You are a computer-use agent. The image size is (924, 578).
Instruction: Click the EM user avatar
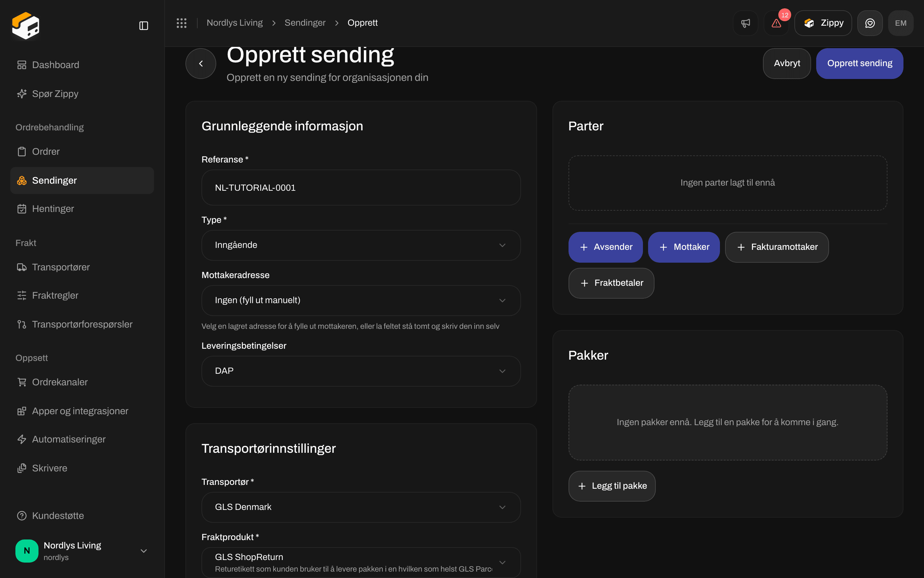pyautogui.click(x=900, y=23)
